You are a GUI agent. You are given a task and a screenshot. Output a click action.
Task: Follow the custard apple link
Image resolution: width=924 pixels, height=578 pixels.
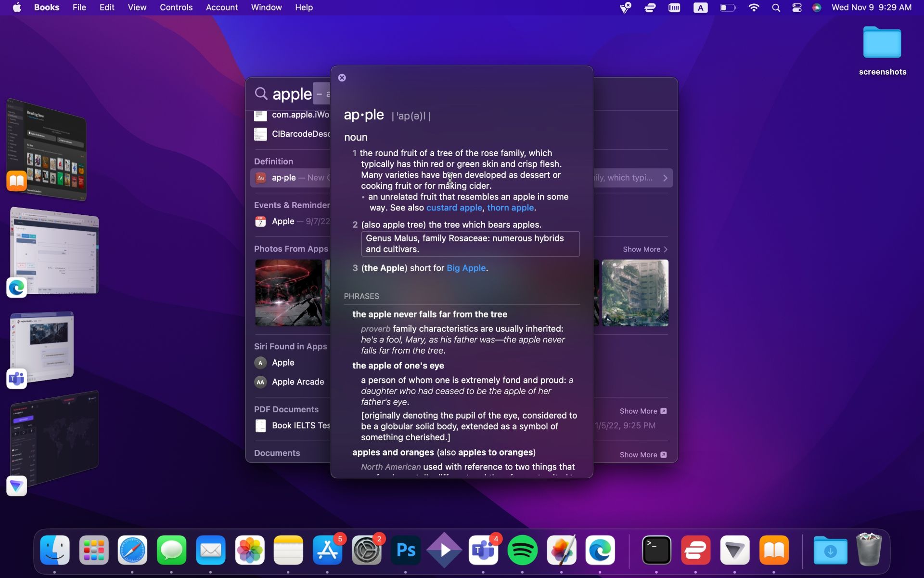pyautogui.click(x=454, y=208)
